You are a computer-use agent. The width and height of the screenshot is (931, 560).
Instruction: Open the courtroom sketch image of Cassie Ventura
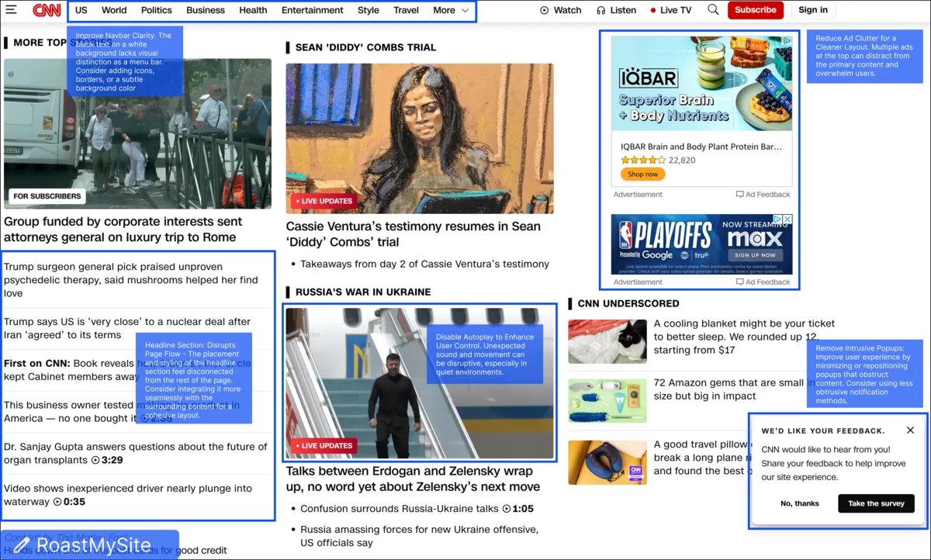(420, 138)
